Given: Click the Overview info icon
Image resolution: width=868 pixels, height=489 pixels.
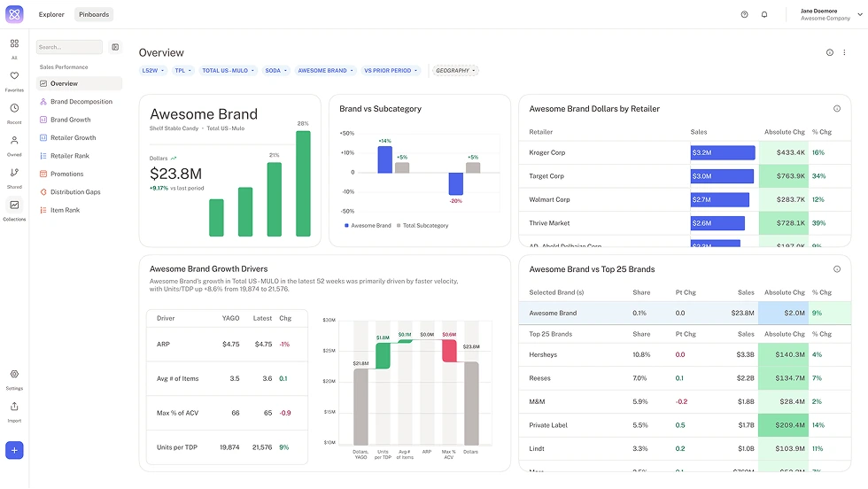Looking at the screenshot, I should click(830, 52).
